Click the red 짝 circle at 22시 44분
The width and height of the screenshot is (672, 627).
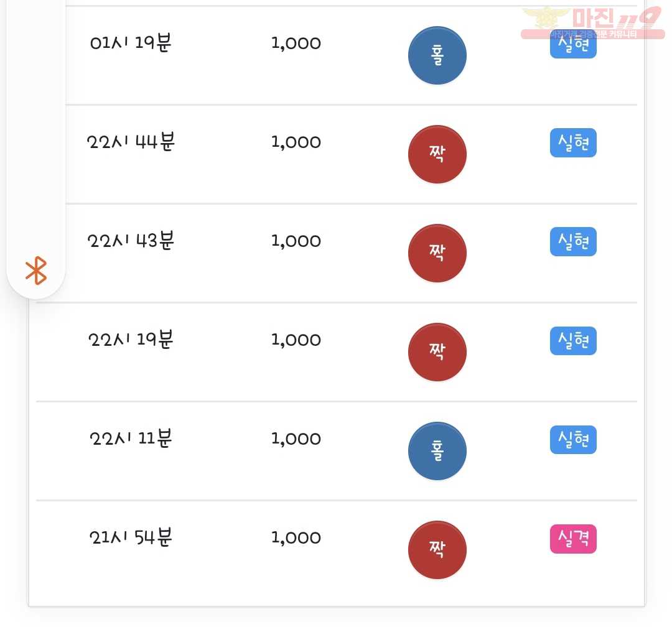[x=437, y=154]
